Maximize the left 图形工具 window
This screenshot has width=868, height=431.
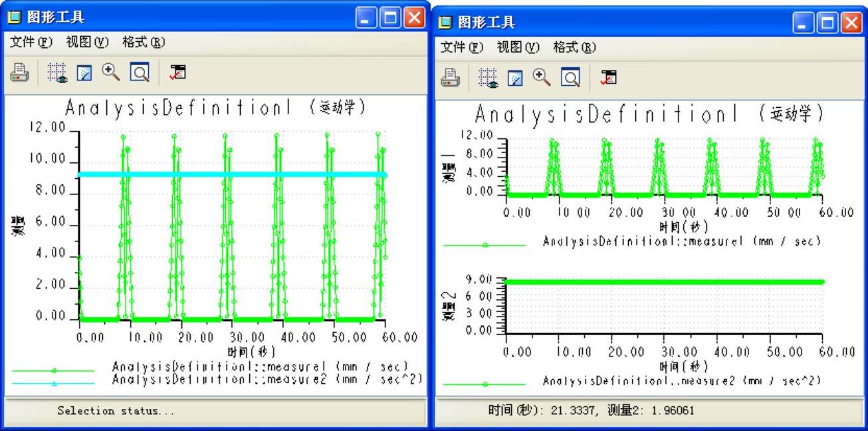point(390,18)
